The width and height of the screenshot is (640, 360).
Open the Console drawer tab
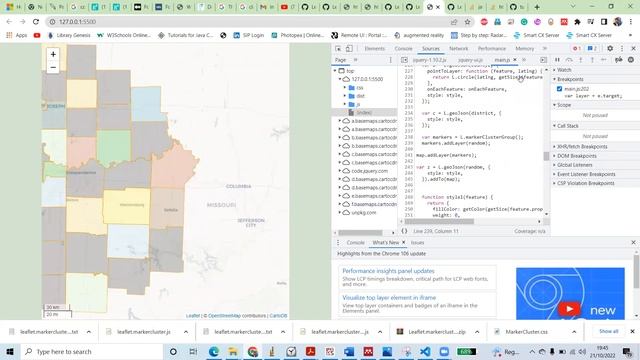click(x=355, y=242)
